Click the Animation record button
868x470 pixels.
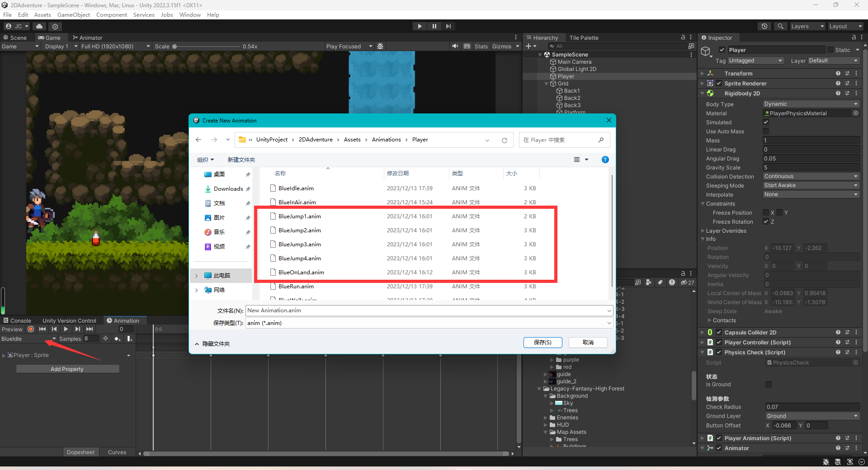(31, 329)
